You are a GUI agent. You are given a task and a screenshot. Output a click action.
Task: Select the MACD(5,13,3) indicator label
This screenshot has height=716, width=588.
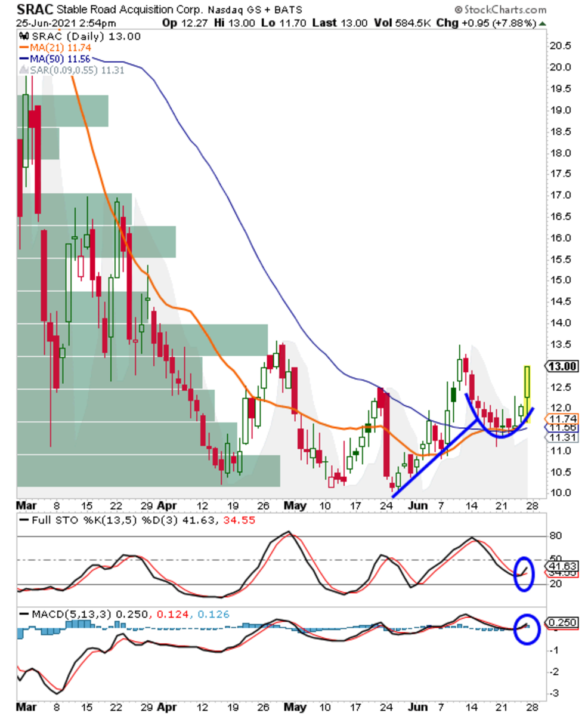[x=72, y=614]
